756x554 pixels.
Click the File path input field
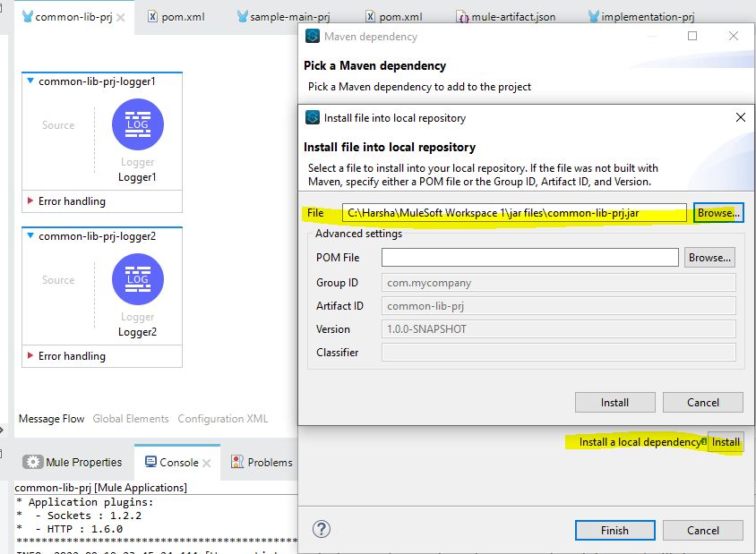[514, 213]
